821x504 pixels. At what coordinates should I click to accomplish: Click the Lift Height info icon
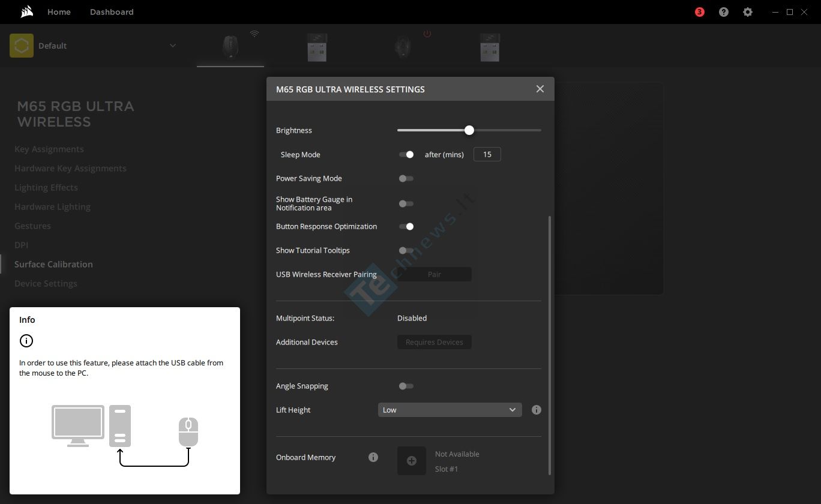(537, 410)
